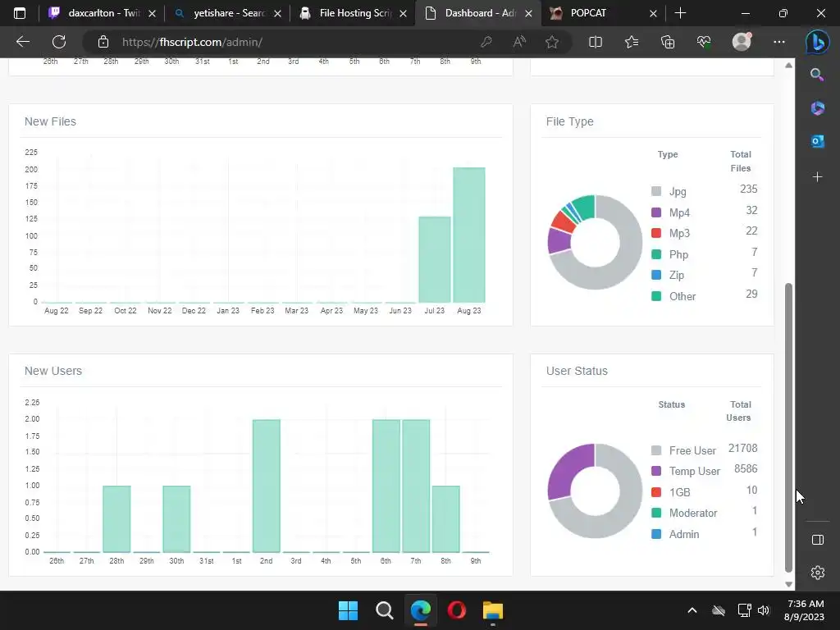Screen dimensions: 840x630
Task: Toggle Other legend swatch
Action: pyautogui.click(x=656, y=295)
